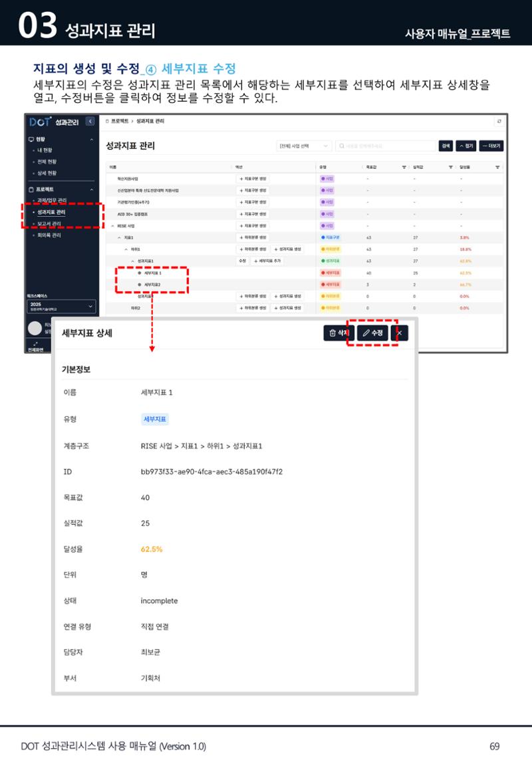Click 지표구분 생성 for RISE 사업 row

(x=253, y=226)
